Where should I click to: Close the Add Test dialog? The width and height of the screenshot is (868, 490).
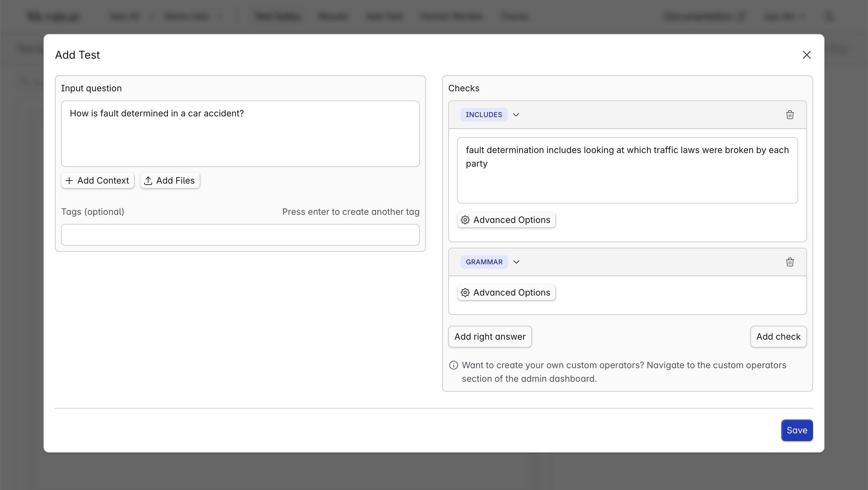pyautogui.click(x=807, y=55)
